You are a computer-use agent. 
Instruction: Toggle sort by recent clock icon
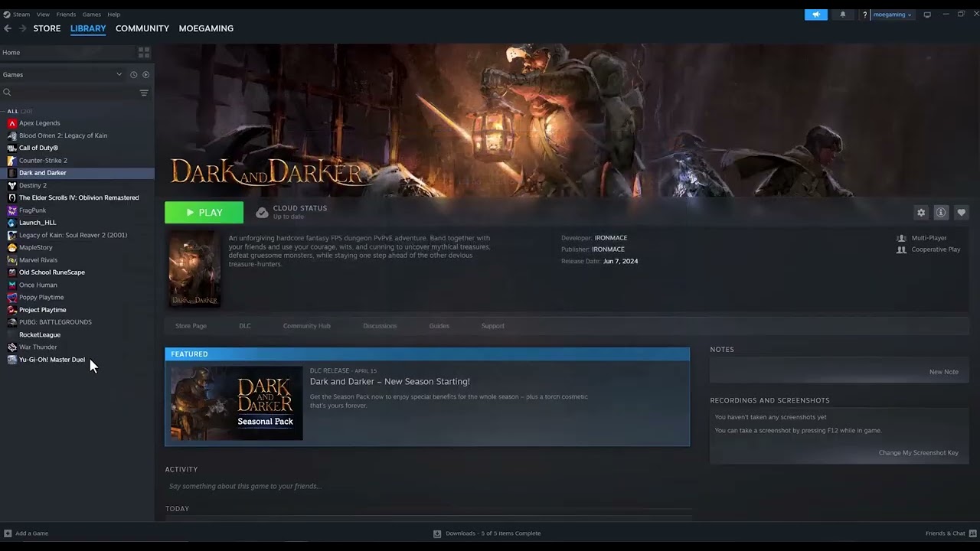click(x=133, y=75)
